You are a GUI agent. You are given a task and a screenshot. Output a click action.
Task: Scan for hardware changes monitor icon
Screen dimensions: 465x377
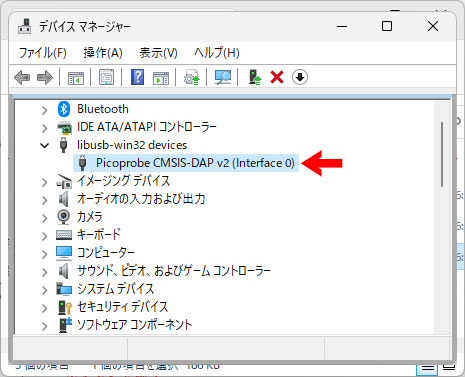223,77
